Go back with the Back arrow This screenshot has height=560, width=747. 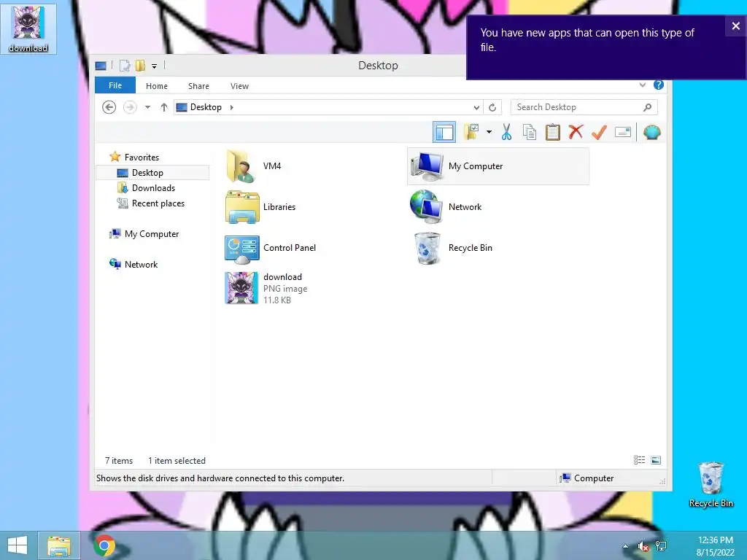click(x=109, y=107)
